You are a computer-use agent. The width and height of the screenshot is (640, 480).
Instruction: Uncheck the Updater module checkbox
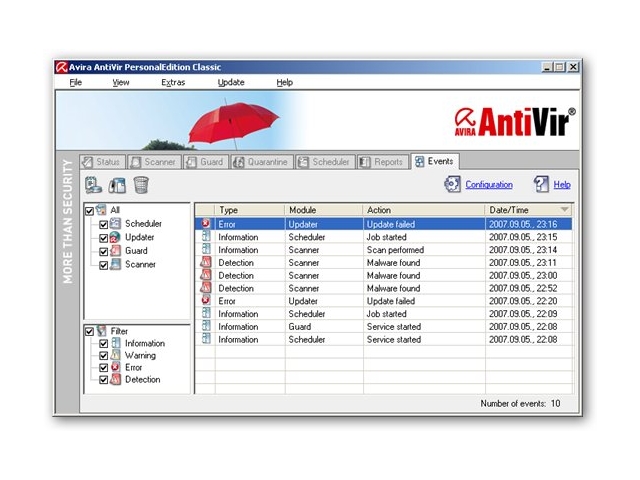[103, 238]
